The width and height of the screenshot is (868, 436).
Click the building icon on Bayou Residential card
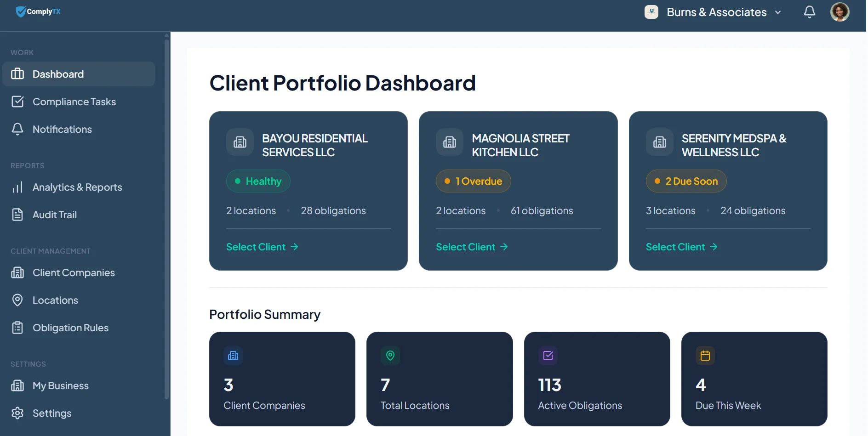pyautogui.click(x=240, y=142)
